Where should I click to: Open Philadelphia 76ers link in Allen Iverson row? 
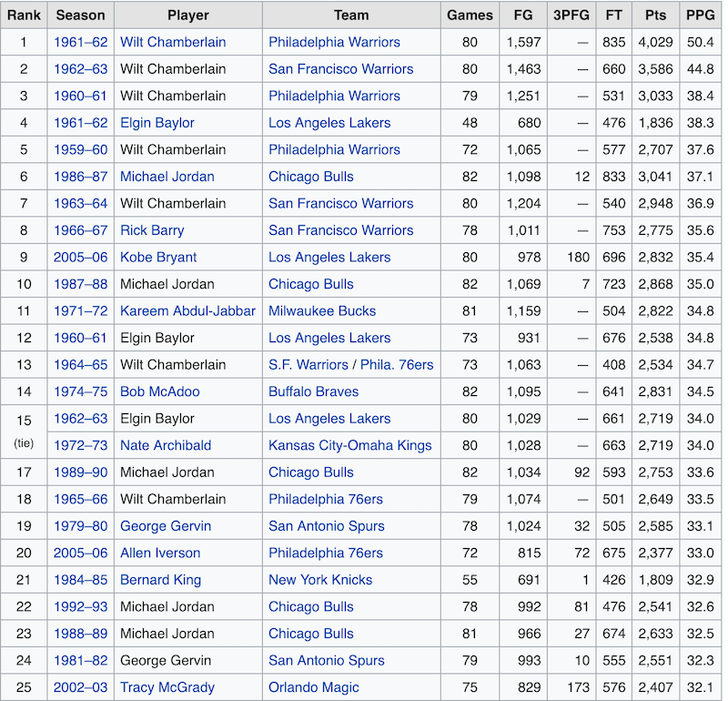tap(326, 554)
